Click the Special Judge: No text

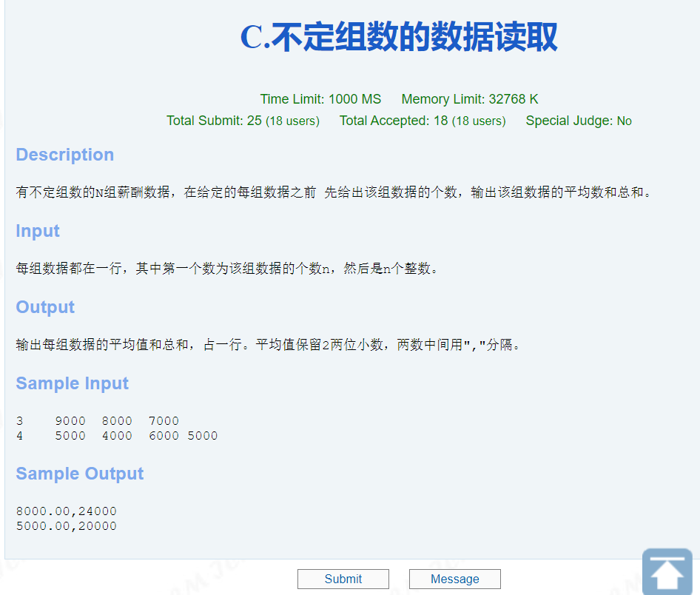(x=579, y=121)
